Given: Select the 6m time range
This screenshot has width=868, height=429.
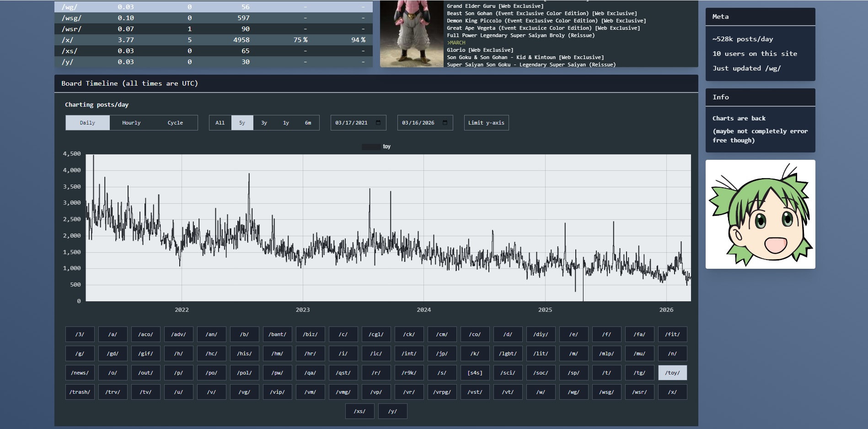Looking at the screenshot, I should (x=308, y=123).
